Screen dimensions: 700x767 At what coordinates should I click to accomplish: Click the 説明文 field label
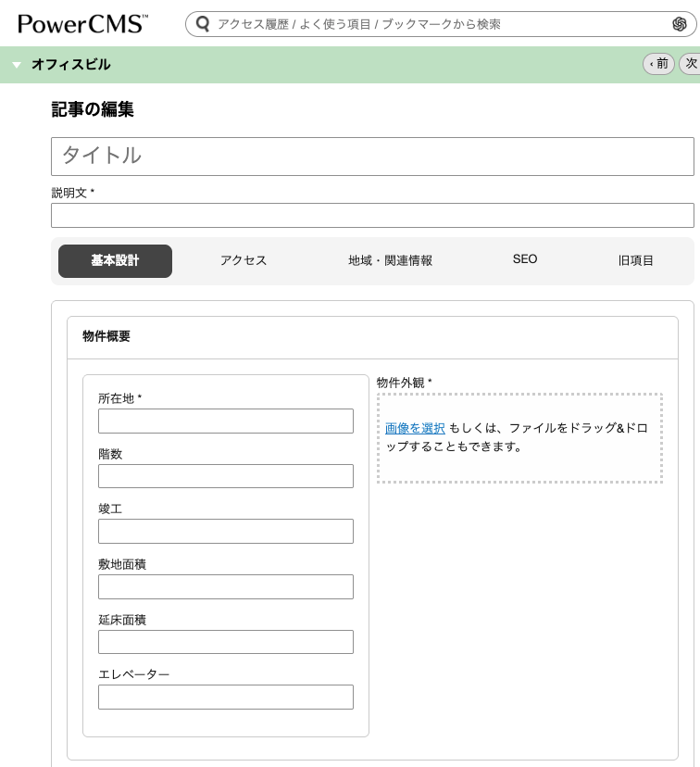click(x=72, y=193)
